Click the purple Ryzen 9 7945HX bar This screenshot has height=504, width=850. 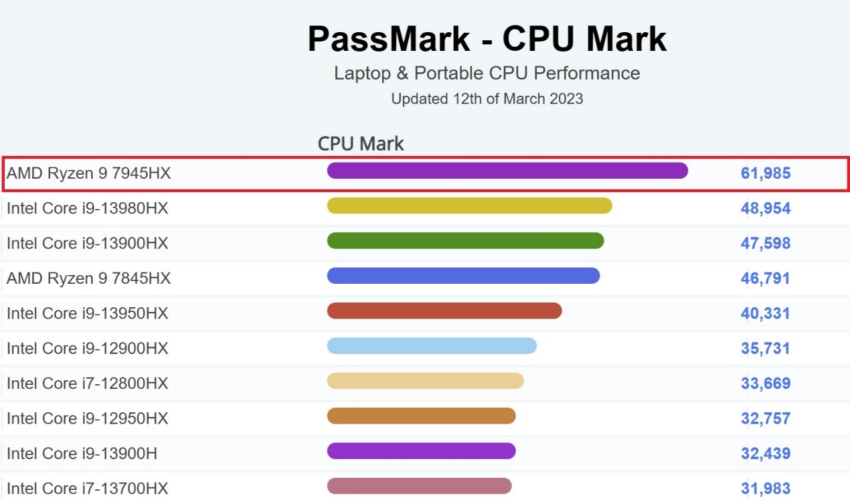(x=507, y=171)
